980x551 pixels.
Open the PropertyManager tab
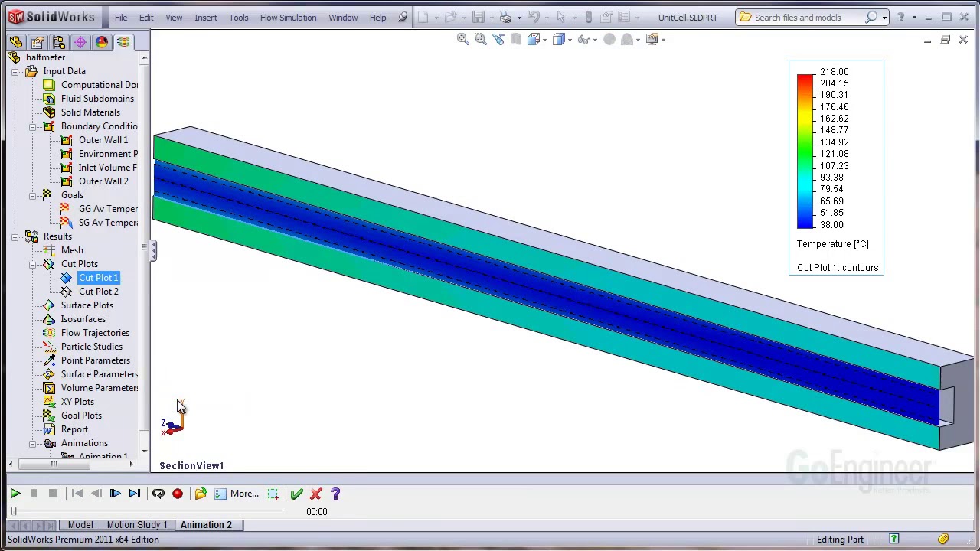pos(37,42)
